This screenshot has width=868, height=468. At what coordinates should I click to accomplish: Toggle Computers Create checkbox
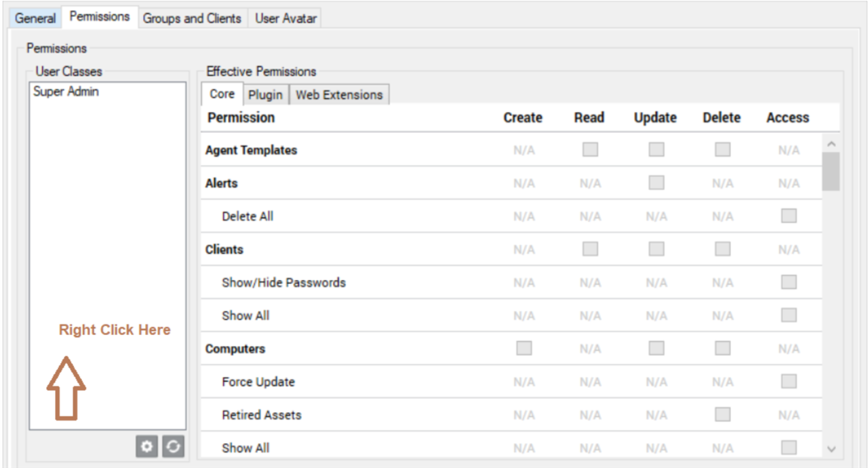[x=524, y=349]
